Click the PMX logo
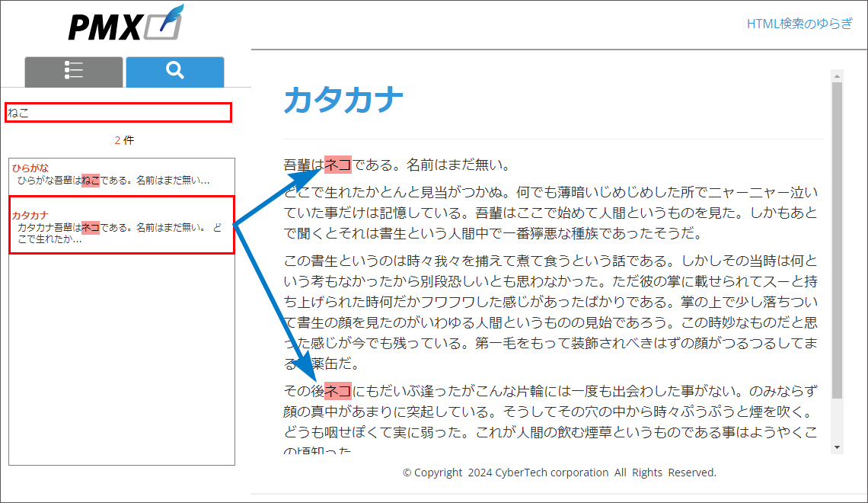Viewport: 868px width, 503px height. [126, 24]
